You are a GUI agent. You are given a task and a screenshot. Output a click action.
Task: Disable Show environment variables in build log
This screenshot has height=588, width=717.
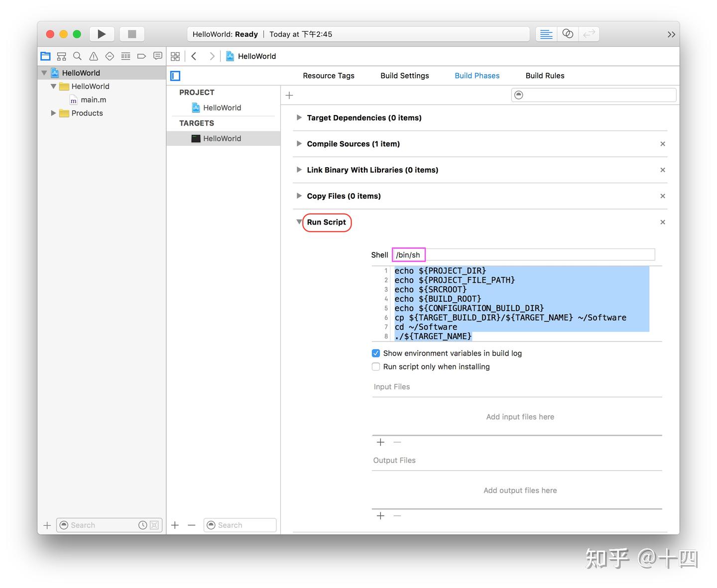376,353
